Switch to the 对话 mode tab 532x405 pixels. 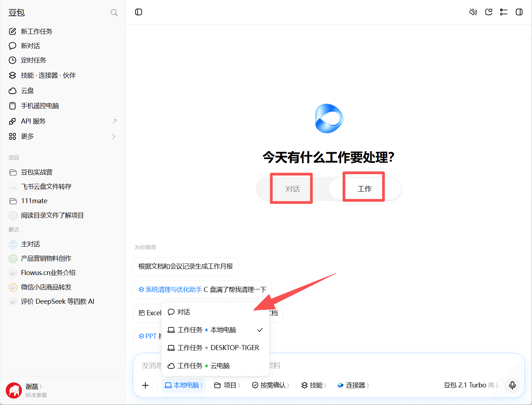292,189
